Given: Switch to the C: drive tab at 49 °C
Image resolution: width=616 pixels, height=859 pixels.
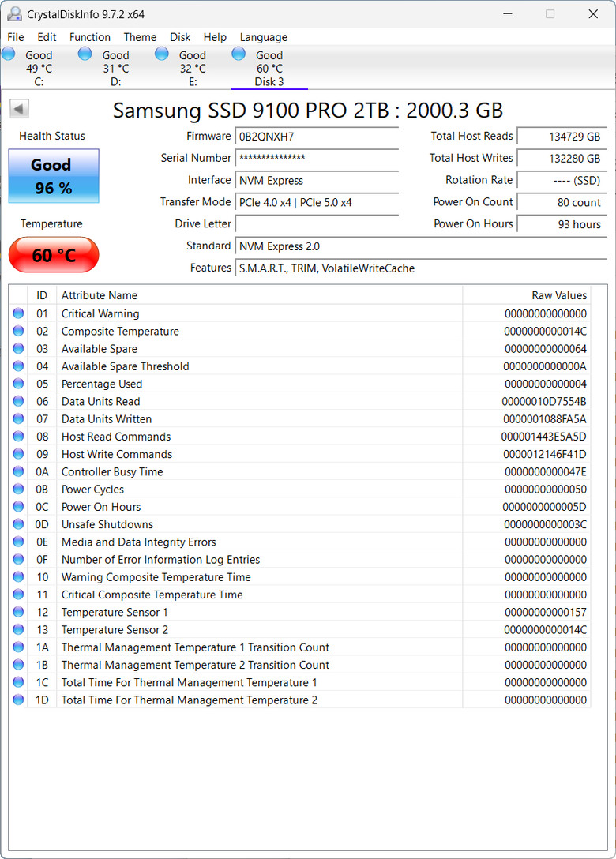Looking at the screenshot, I should pyautogui.click(x=39, y=68).
